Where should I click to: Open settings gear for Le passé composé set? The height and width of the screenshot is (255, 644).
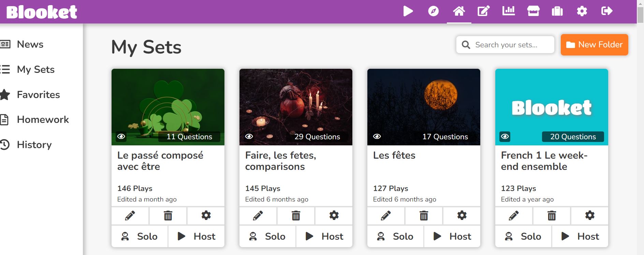(206, 216)
